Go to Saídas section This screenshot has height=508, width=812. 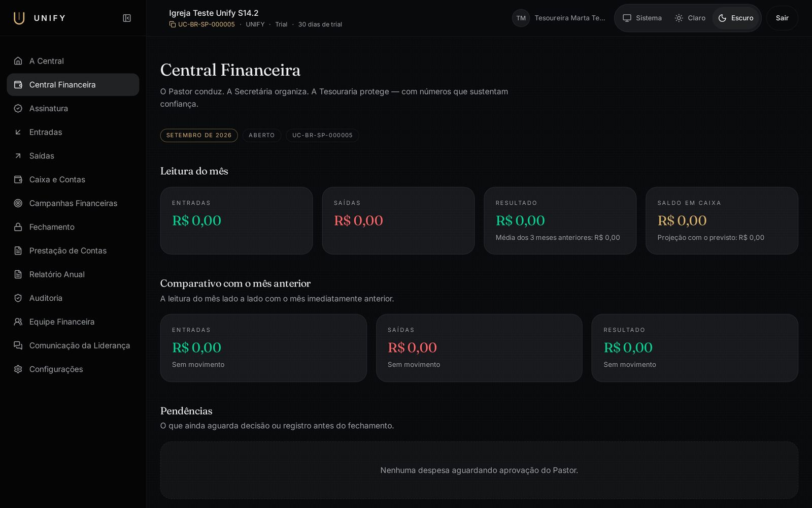point(73,156)
